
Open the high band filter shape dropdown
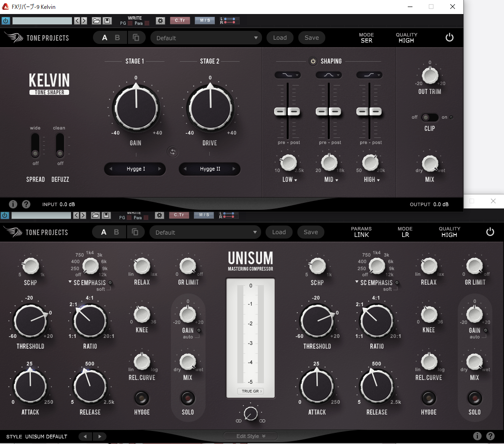[x=369, y=75]
